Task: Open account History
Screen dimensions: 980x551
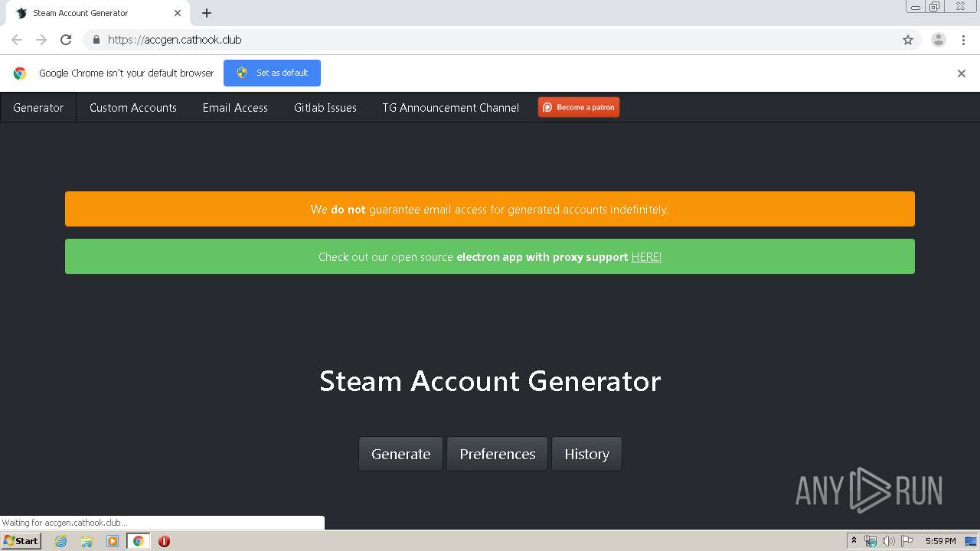Action: pos(586,454)
